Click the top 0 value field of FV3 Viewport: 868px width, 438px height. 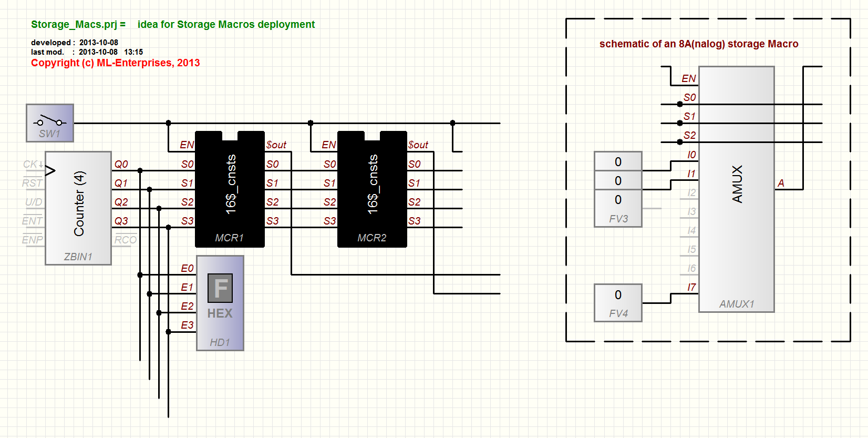(x=618, y=162)
